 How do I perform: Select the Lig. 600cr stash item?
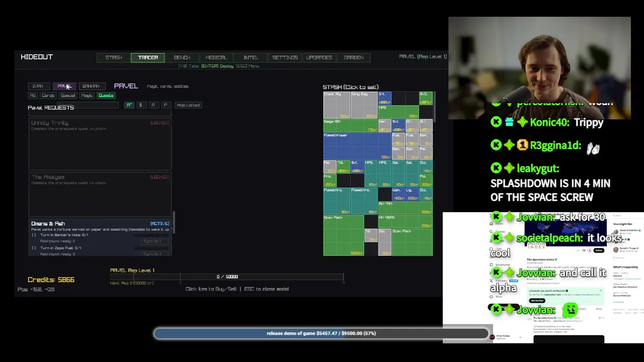[412, 194]
